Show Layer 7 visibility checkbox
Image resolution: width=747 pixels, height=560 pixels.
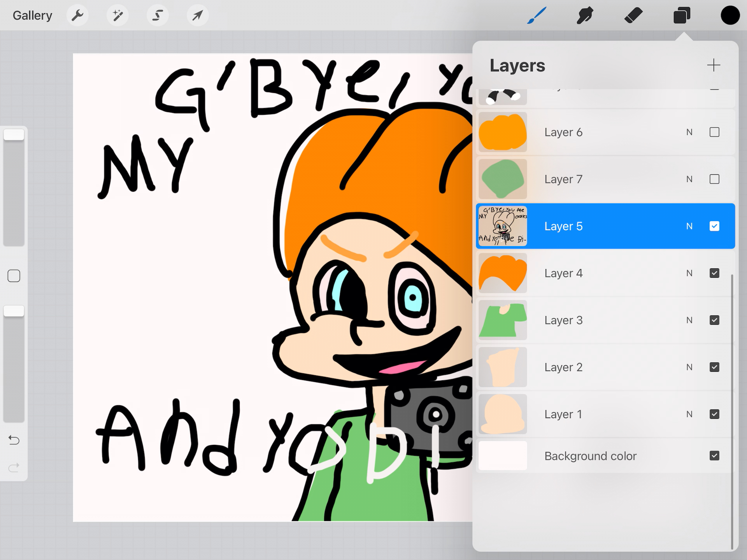[x=714, y=179]
